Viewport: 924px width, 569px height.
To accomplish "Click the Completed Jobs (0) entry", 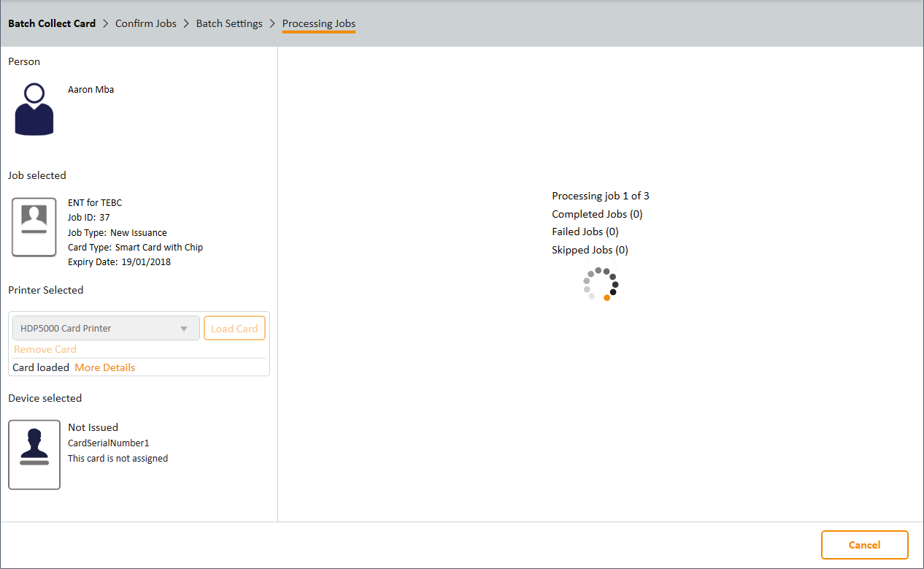I will 597,214.
